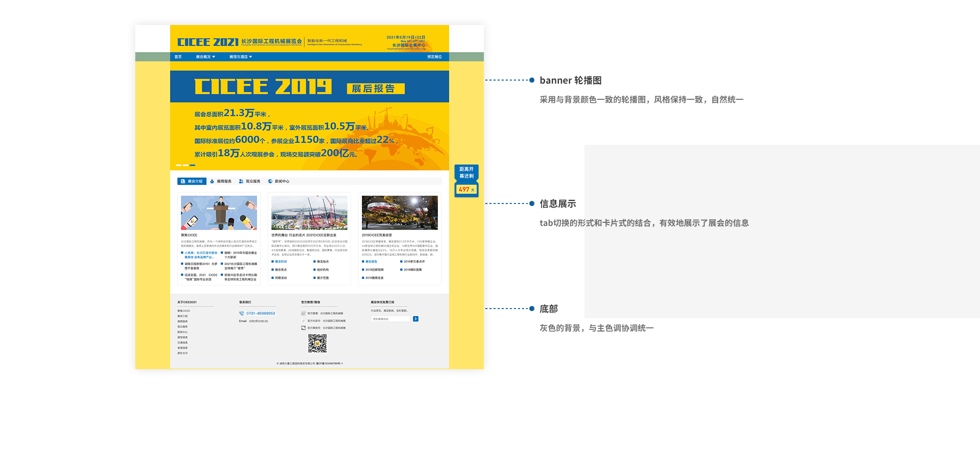Click footer link 交通信息
The width and height of the screenshot is (980, 459).
click(x=183, y=343)
